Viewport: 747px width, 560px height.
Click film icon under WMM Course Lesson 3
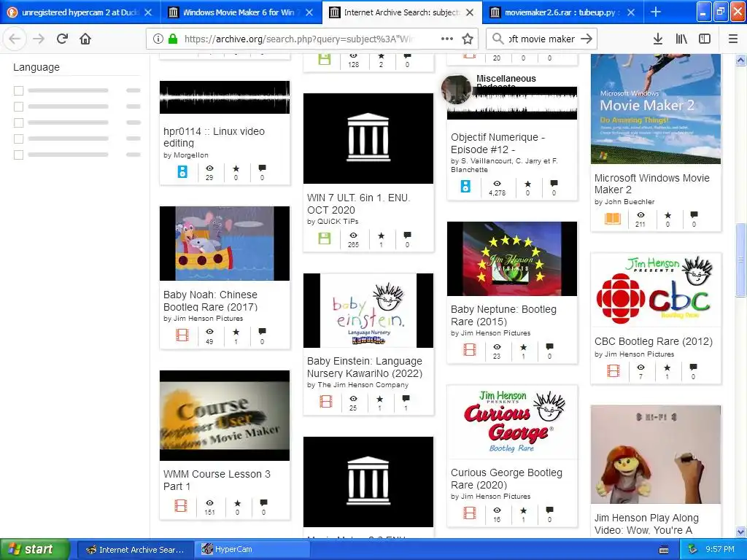[181, 506]
